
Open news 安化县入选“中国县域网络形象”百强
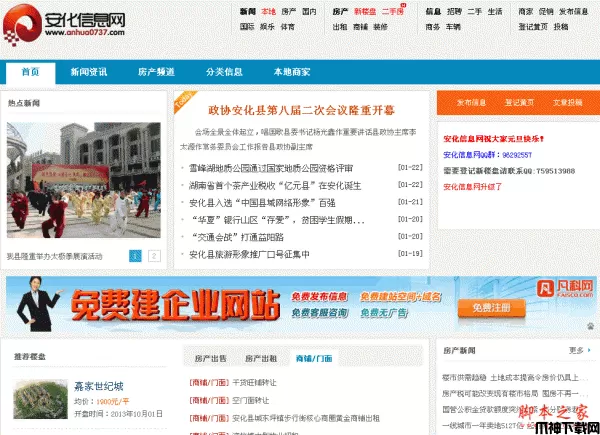262,203
